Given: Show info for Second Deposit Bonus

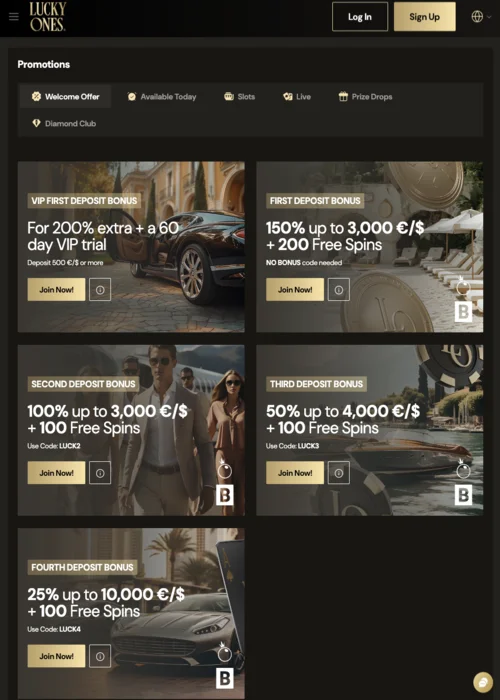Looking at the screenshot, I should click(x=100, y=473).
